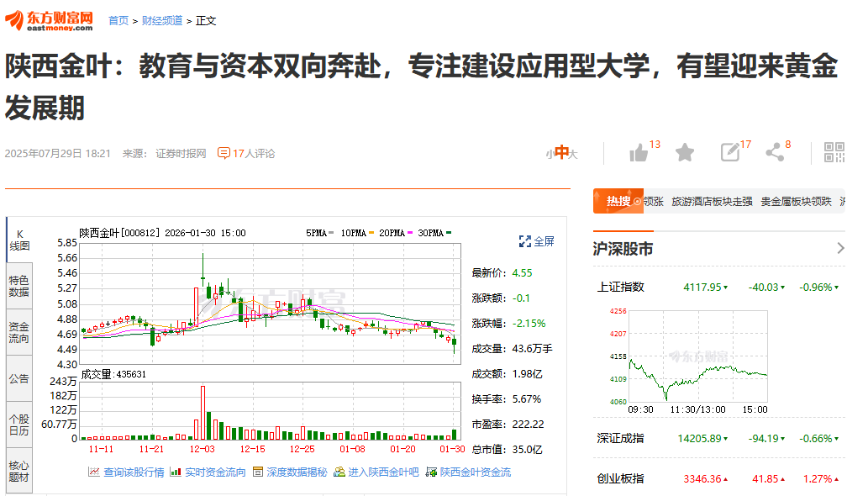Set font size to small (小)
This screenshot has height=496, width=868.
coord(549,154)
